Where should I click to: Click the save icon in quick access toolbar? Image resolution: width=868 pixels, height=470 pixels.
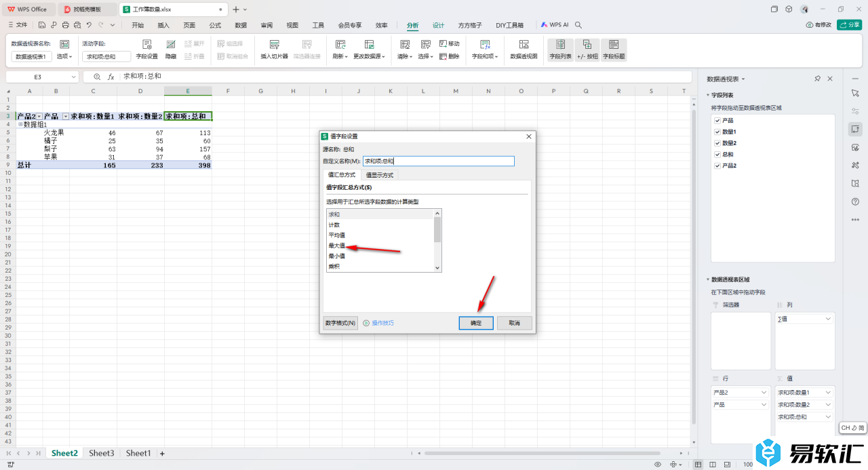pyautogui.click(x=42, y=25)
